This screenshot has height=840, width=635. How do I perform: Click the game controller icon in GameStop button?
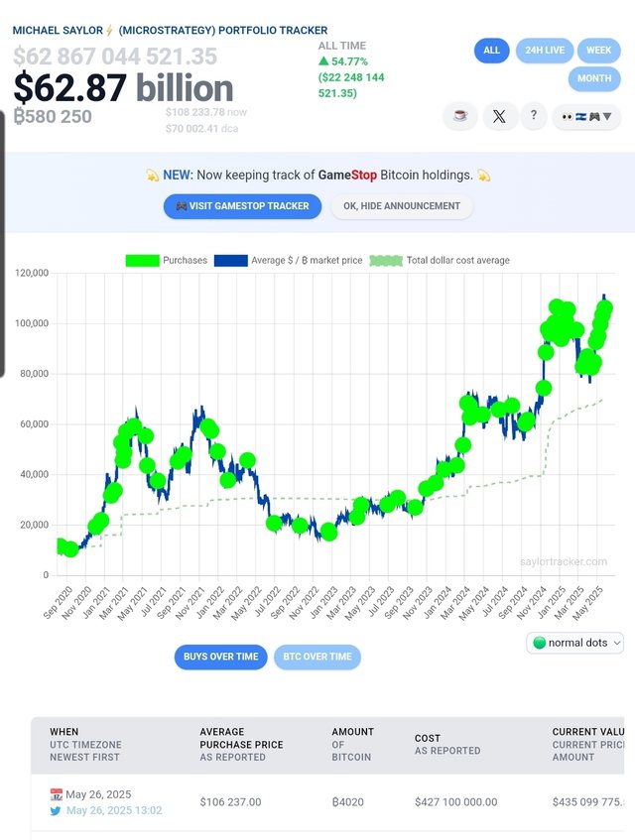(182, 205)
